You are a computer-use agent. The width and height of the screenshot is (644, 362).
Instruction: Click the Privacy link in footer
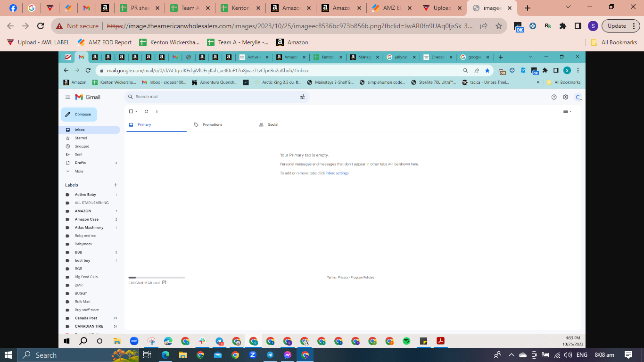pos(343,278)
